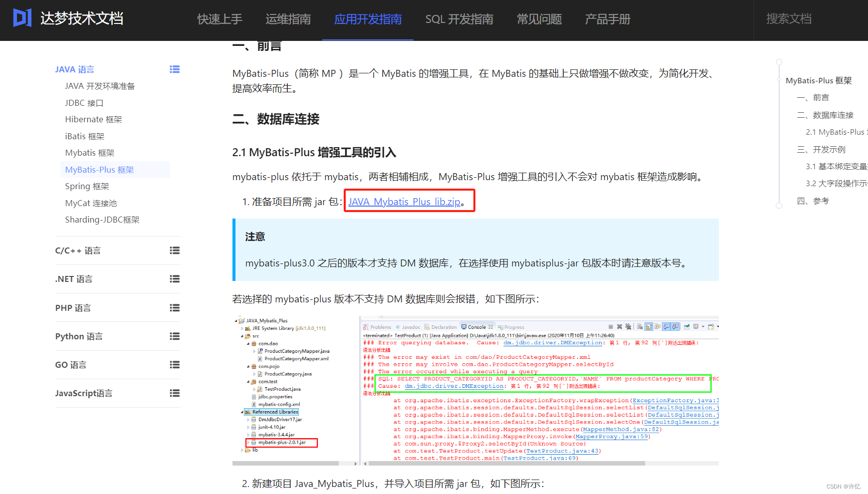The image size is (868, 494).
Task: Download JAVA_Mybatis_Plus_lib.zip link
Action: pos(405,202)
